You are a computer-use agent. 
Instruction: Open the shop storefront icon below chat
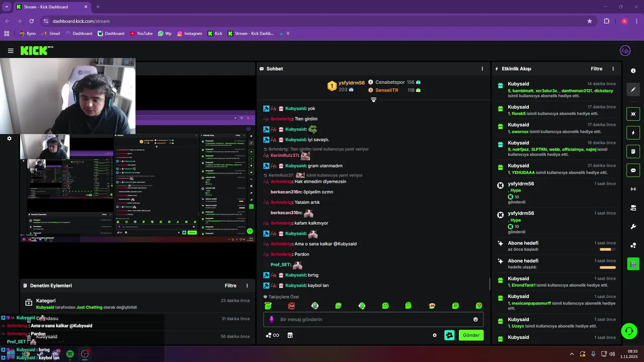(x=290, y=335)
